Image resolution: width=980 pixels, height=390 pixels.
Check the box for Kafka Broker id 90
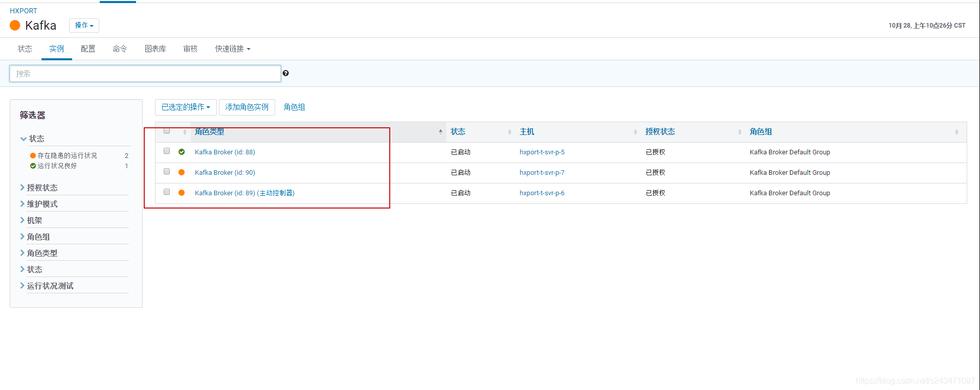coord(167,171)
